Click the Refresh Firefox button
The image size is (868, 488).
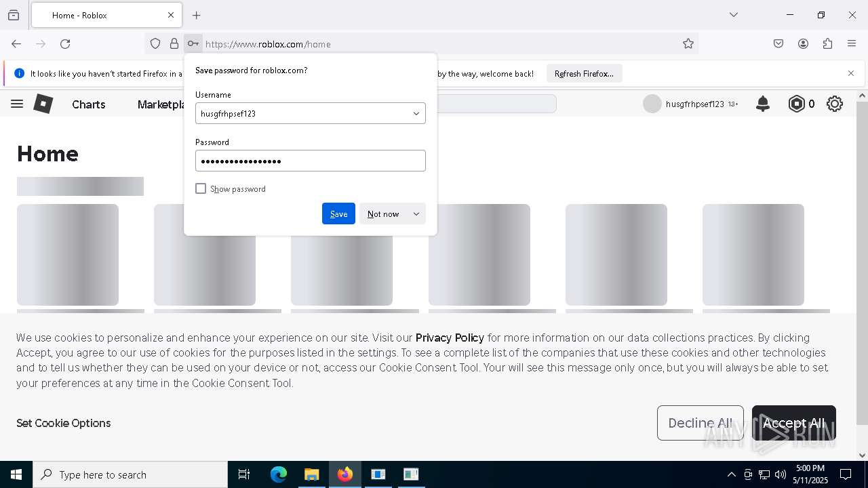click(584, 73)
